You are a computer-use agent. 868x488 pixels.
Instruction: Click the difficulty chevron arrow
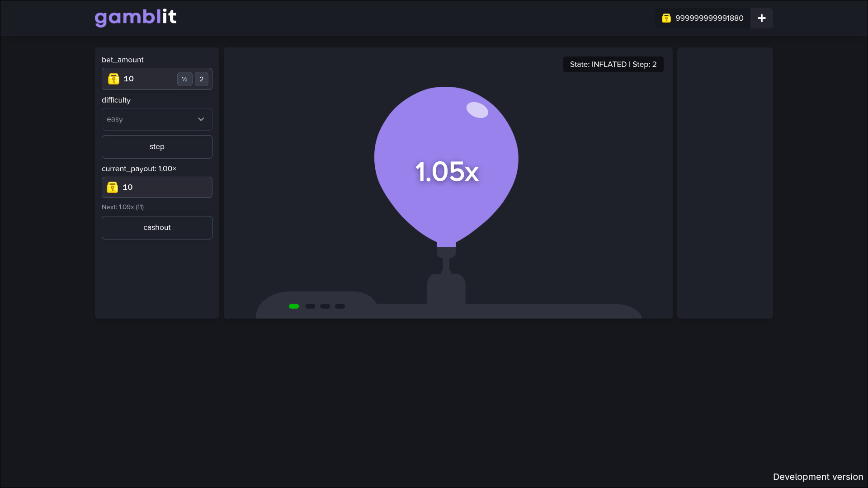coord(201,119)
